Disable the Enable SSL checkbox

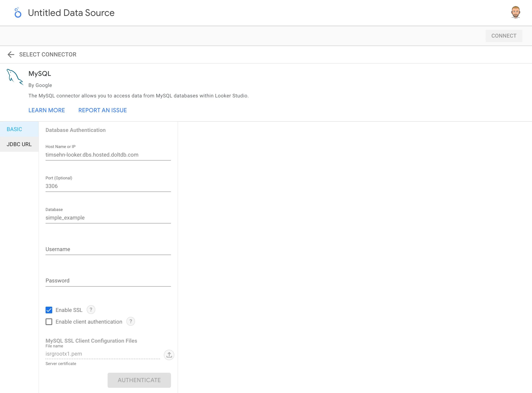point(49,310)
